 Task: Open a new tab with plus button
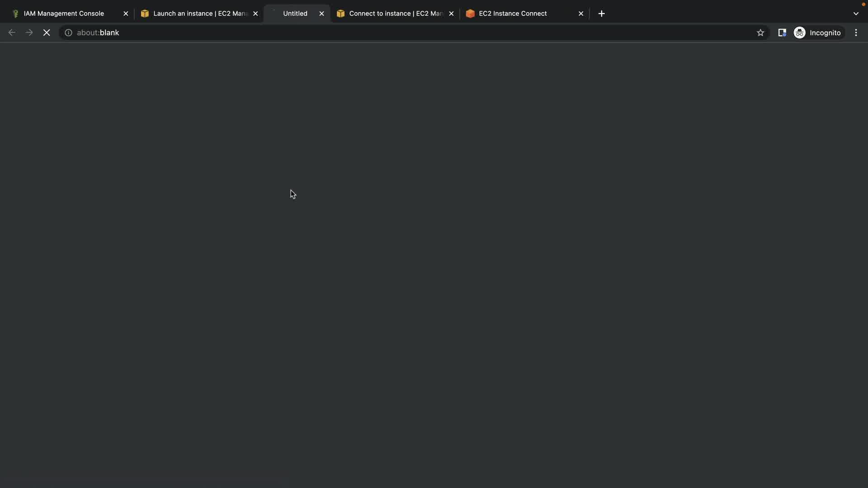601,14
